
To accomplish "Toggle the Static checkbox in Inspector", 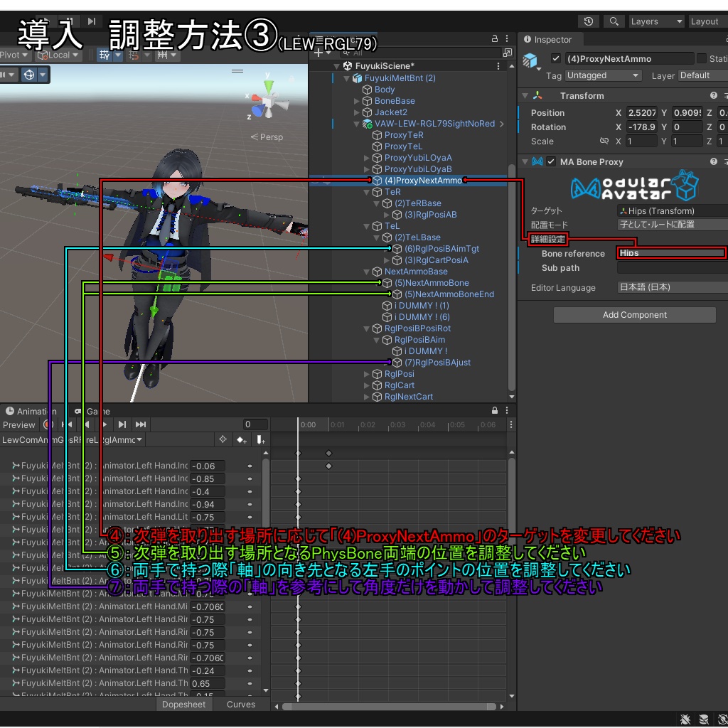I will pos(702,58).
